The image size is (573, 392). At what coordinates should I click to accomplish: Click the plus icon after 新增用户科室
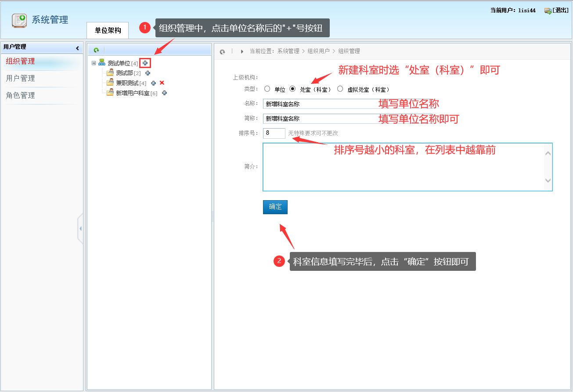click(x=164, y=93)
